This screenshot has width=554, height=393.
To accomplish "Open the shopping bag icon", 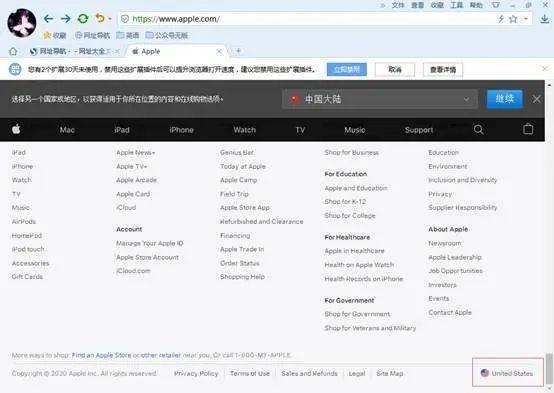I will click(x=528, y=129).
